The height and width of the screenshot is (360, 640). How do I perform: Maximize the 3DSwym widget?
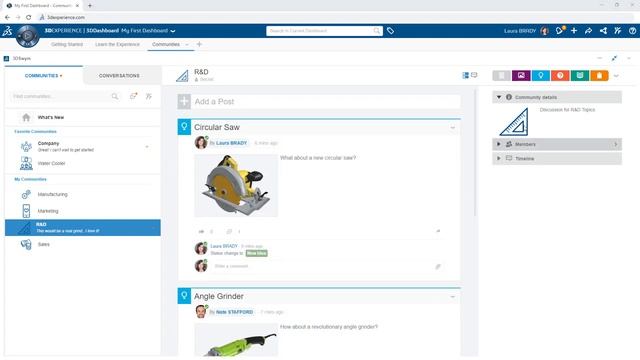click(x=614, y=58)
